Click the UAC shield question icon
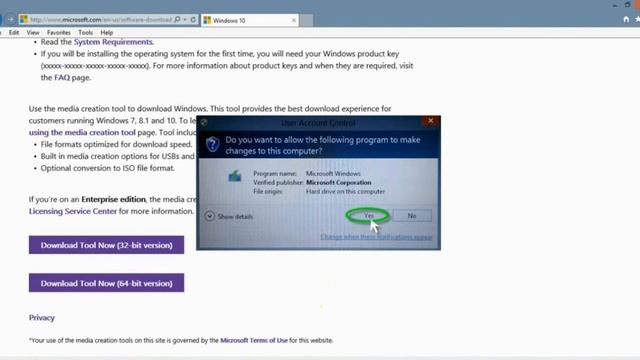 (x=212, y=144)
